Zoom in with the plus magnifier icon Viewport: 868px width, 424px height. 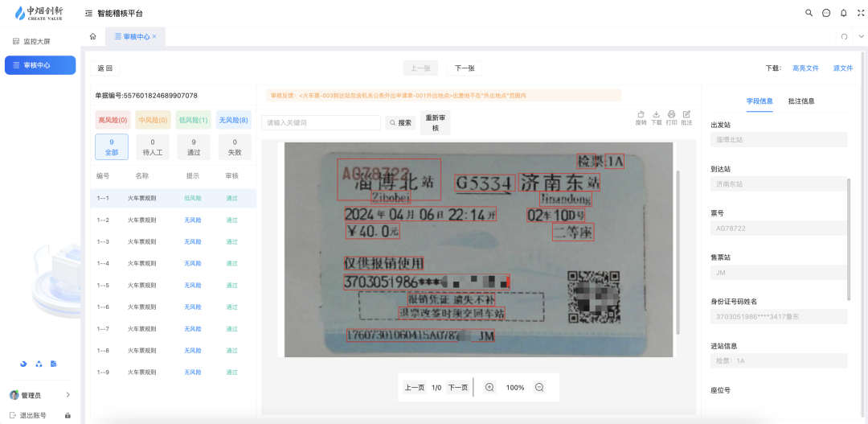tap(489, 388)
